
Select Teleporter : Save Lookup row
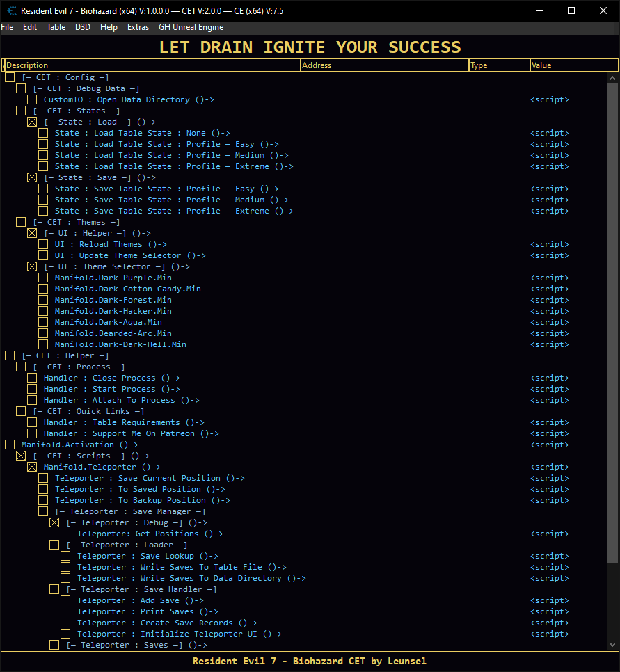point(148,556)
